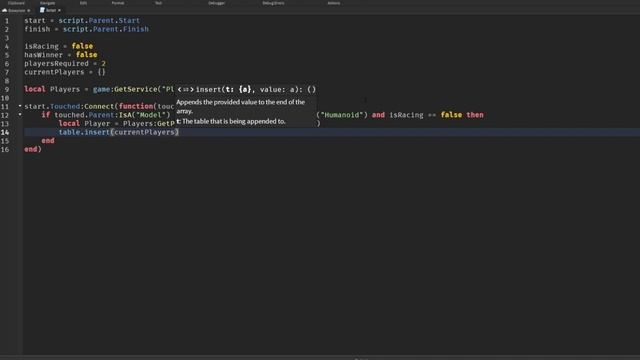640x360 pixels.
Task: Click 'local Players' declaration on line 9
Action: tap(52, 89)
